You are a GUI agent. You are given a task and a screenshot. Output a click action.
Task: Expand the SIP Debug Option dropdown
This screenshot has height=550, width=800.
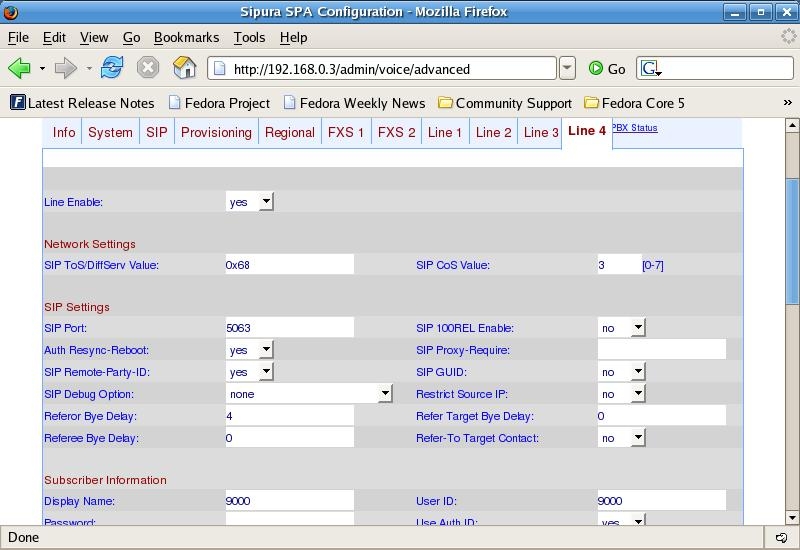point(309,394)
